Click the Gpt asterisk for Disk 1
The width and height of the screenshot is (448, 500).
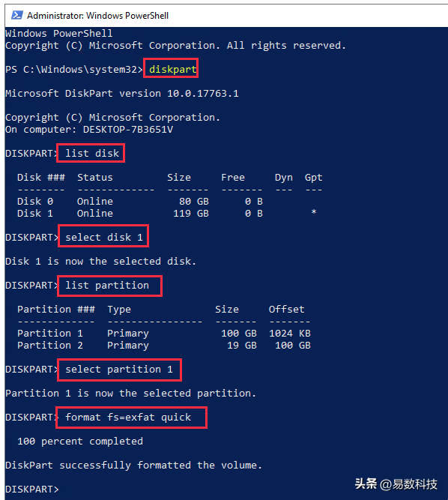[x=314, y=212]
